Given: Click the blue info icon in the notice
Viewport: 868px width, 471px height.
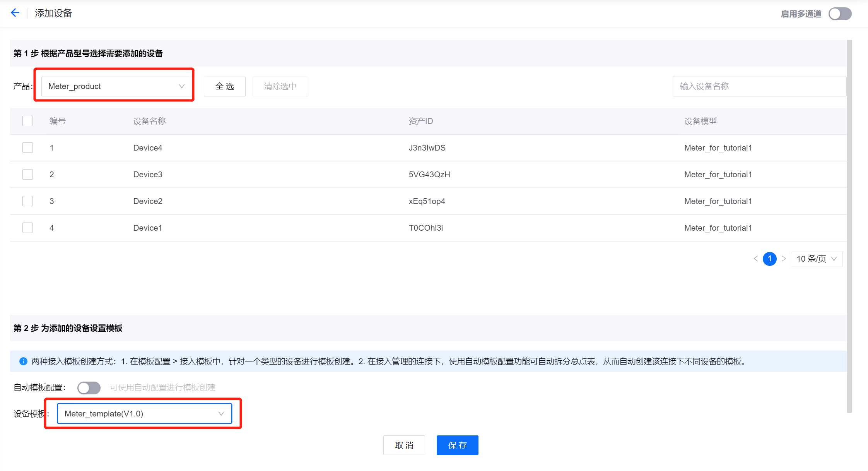Looking at the screenshot, I should point(23,361).
